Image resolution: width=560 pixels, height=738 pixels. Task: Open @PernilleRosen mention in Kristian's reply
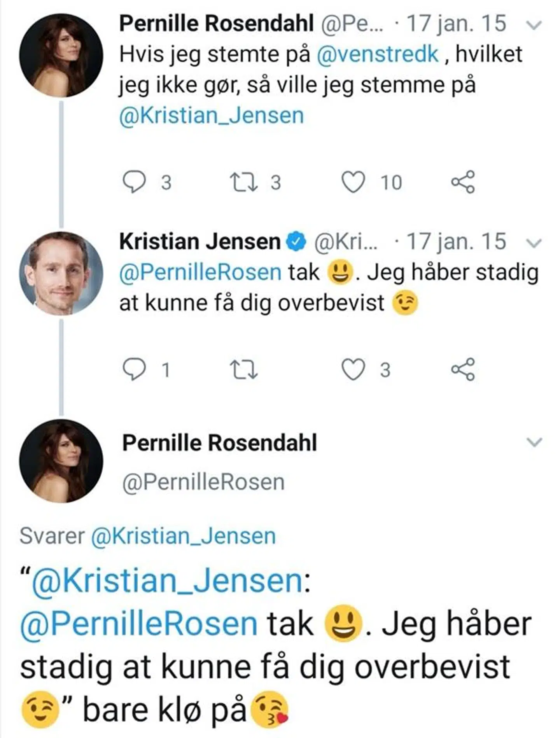(x=200, y=272)
